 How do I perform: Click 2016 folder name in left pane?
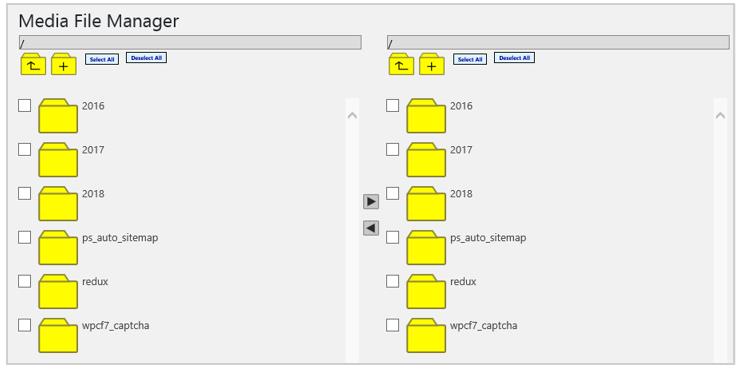click(93, 106)
